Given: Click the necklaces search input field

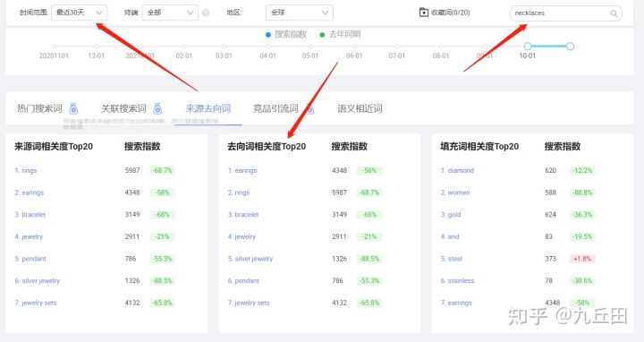Looking at the screenshot, I should pyautogui.click(x=566, y=13).
